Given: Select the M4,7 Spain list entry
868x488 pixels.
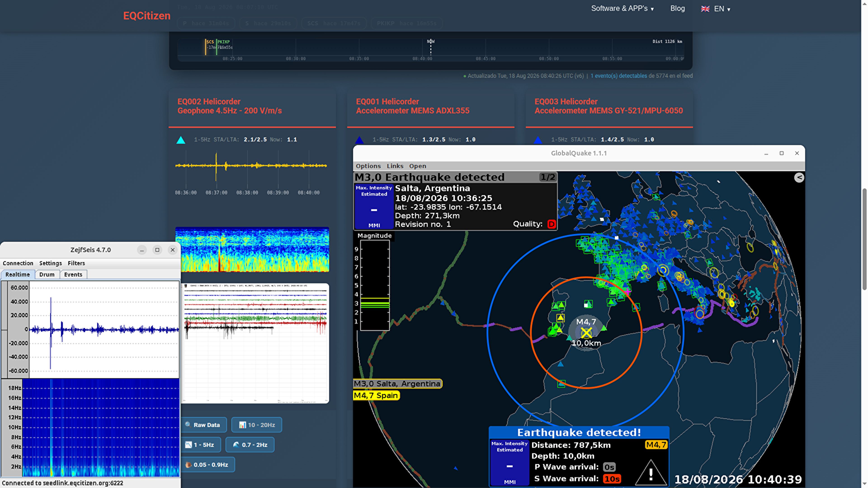Looking at the screenshot, I should coord(376,395).
